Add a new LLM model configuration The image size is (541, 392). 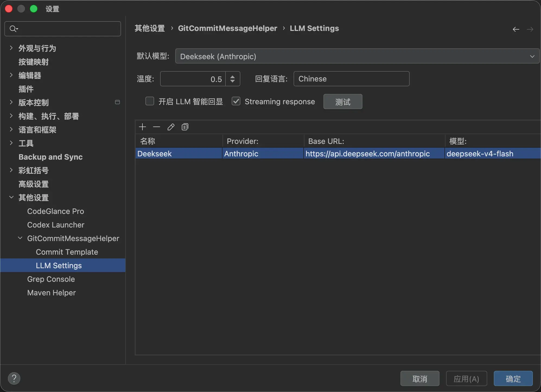(142, 127)
